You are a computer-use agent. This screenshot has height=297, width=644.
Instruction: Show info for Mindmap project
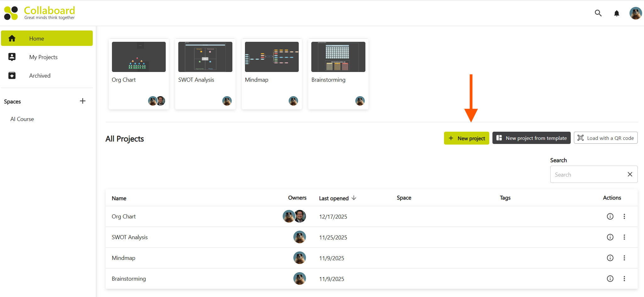610,258
